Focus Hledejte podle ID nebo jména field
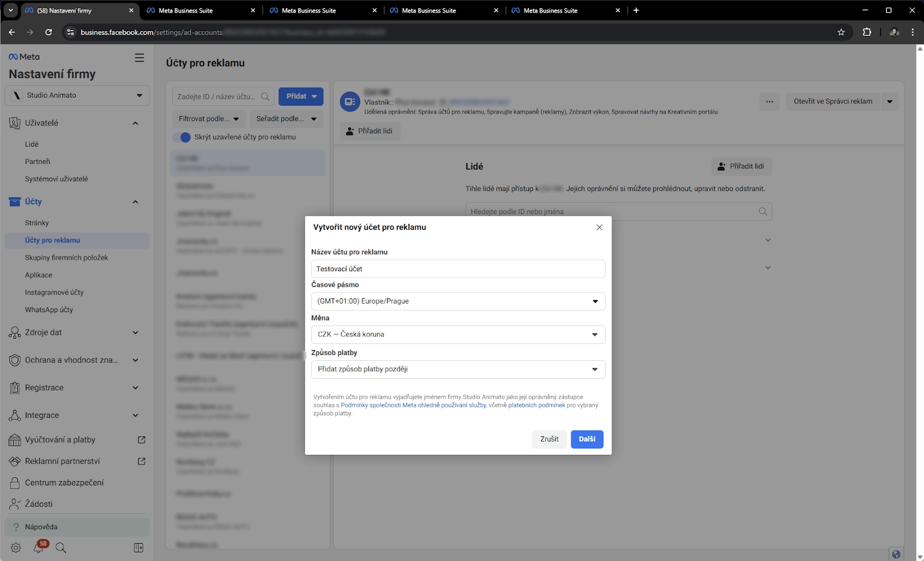Screen dimensions: 924x561 pyautogui.click(x=619, y=212)
